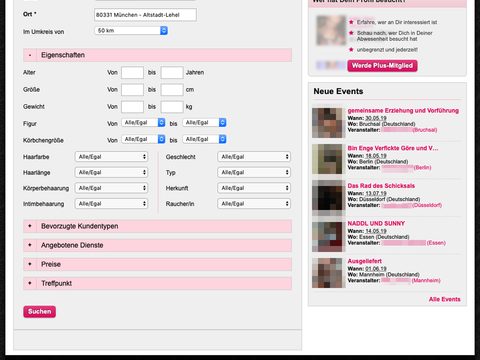Fill in Alter Von field

pos(132,72)
